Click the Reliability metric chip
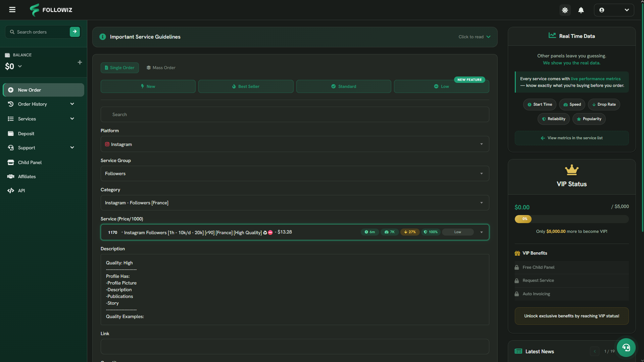Screen dimensions: 644x362 click(553, 119)
